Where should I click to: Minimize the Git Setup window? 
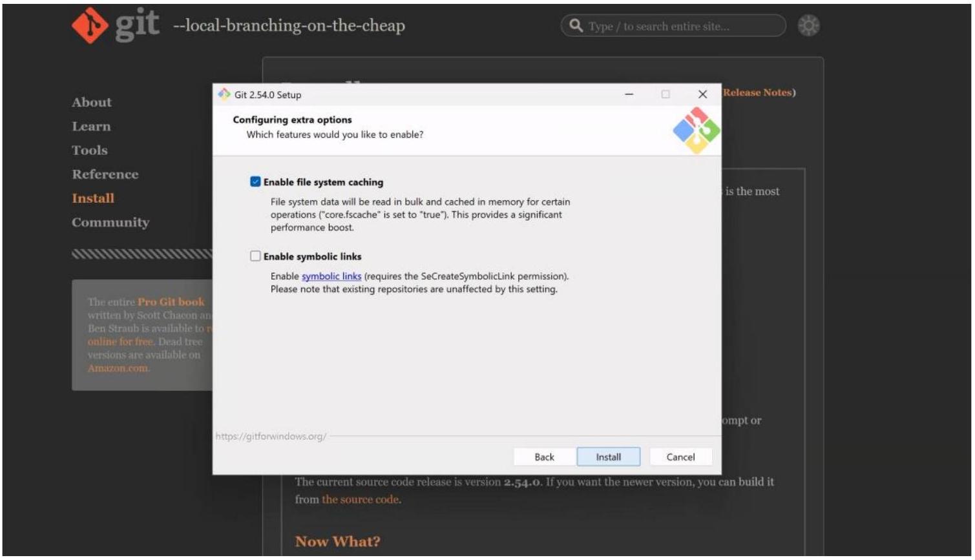[x=629, y=94]
